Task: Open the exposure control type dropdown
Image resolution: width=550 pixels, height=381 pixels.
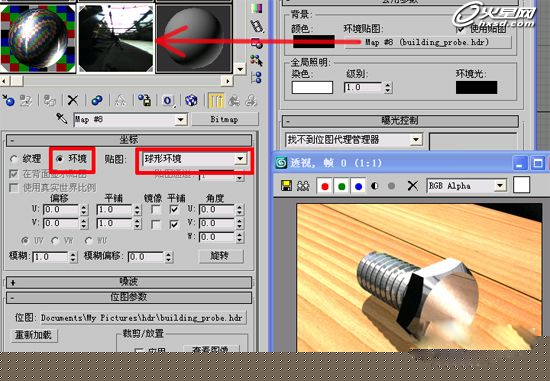Action: pos(416,140)
